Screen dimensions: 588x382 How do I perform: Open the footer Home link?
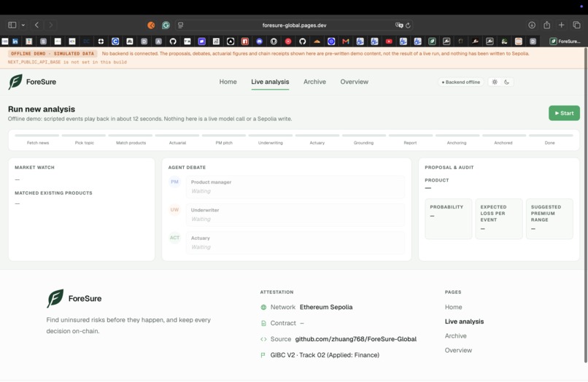[453, 307]
